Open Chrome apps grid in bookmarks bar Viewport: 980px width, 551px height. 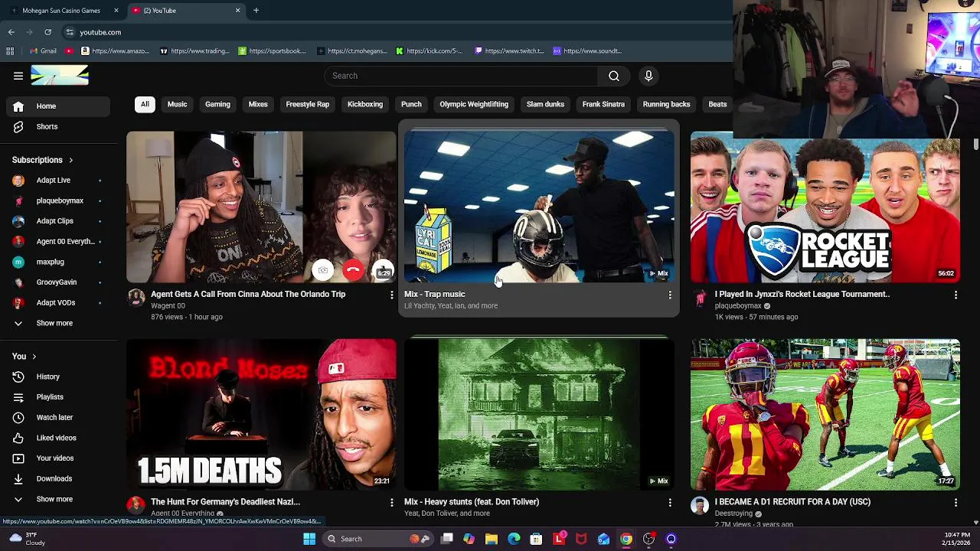pyautogui.click(x=10, y=51)
